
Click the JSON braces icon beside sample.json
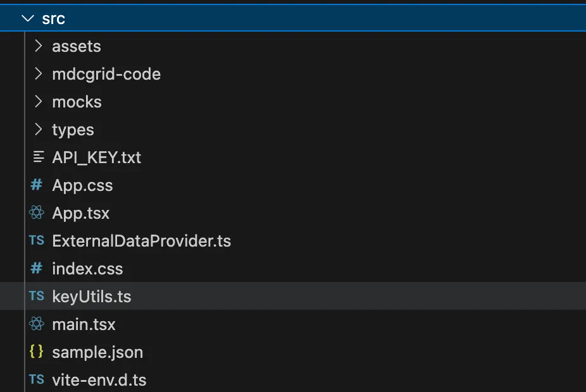[x=37, y=352]
